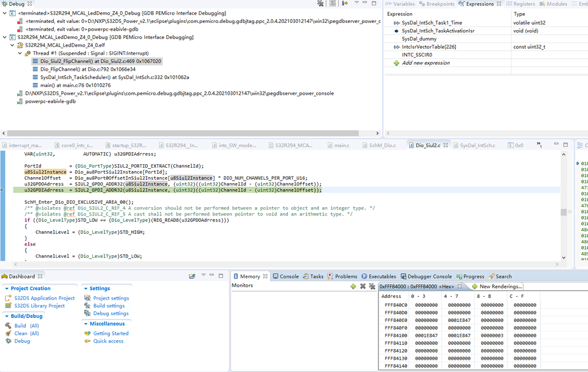This screenshot has width=588, height=372.
Task: Close the Dio_Siul2.c editor tab
Action: [446, 145]
